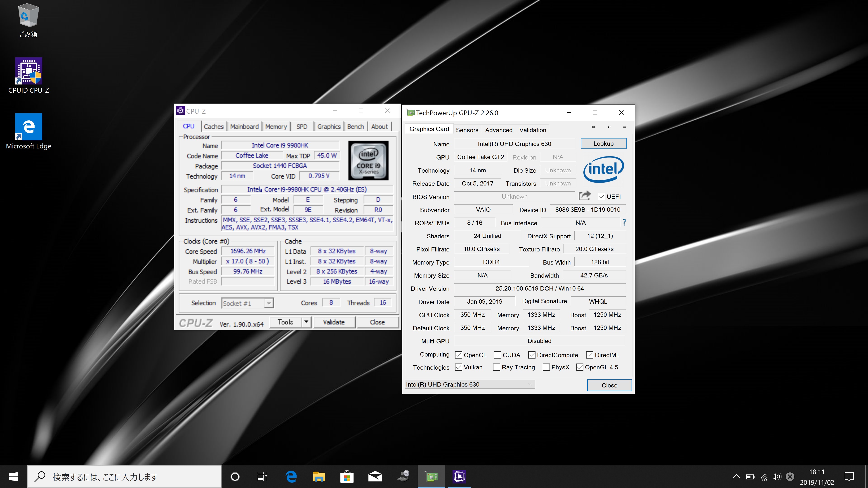Switch to the Validation tab in GPU-Z
The image size is (868, 488).
(533, 130)
